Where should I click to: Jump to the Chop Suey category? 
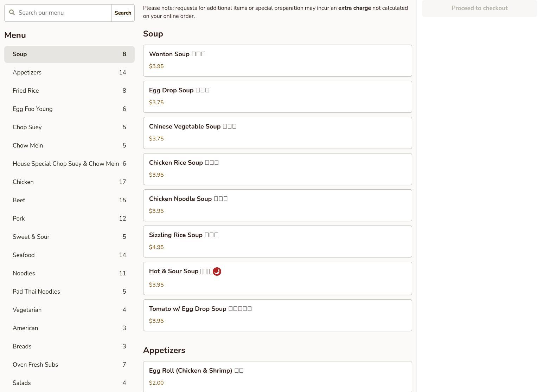(x=69, y=128)
